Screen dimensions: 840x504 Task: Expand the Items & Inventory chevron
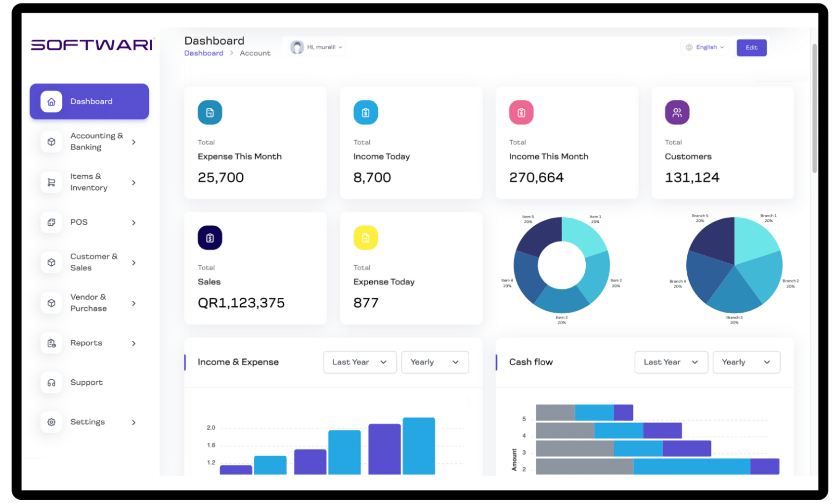[x=134, y=183]
